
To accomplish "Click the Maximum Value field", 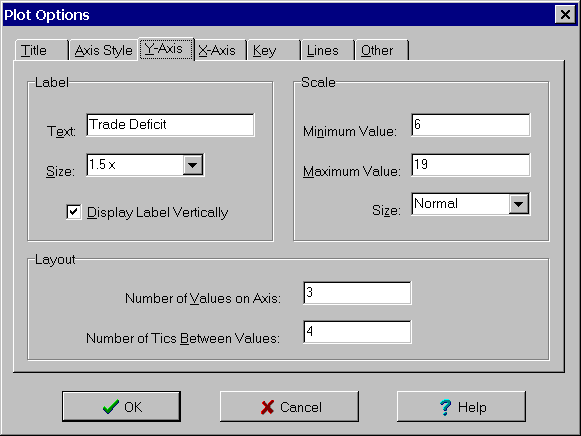I will click(x=471, y=165).
